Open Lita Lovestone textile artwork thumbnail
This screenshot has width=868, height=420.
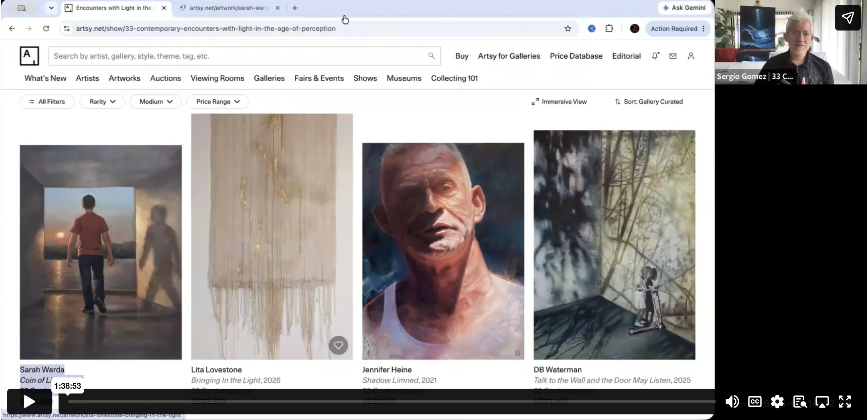272,237
